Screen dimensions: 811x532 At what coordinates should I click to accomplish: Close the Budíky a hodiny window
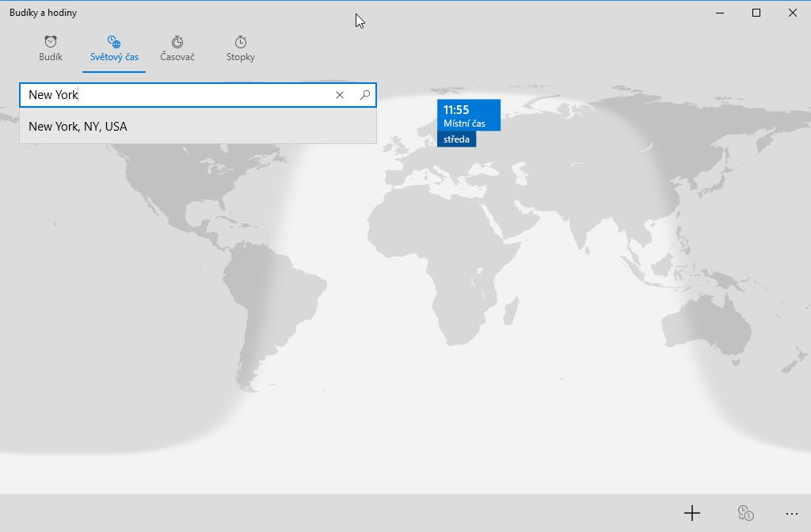(792, 13)
